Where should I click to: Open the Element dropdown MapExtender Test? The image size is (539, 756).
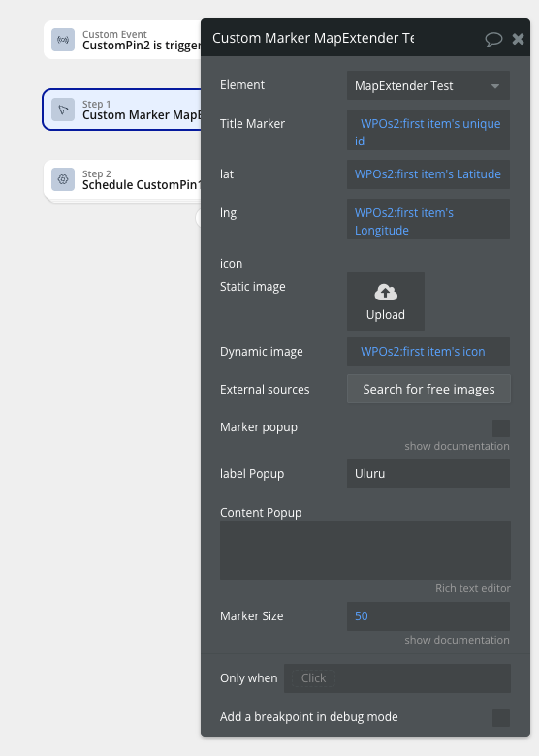tap(428, 86)
